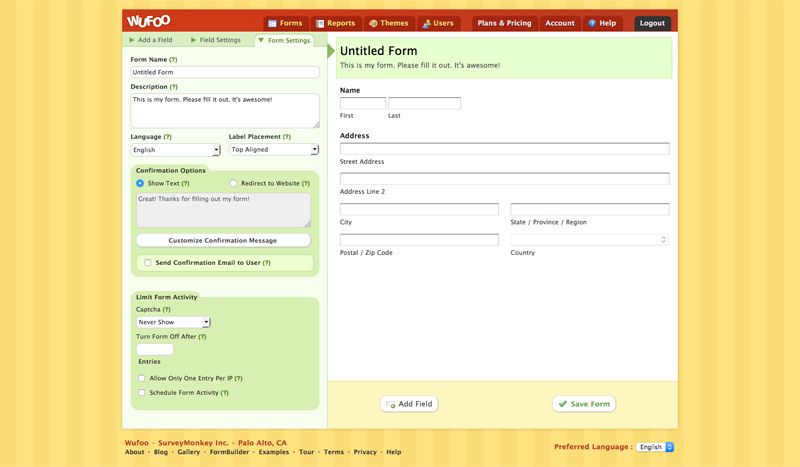Click the help (?) next to Show Text
The width and height of the screenshot is (800, 467).
(x=185, y=183)
